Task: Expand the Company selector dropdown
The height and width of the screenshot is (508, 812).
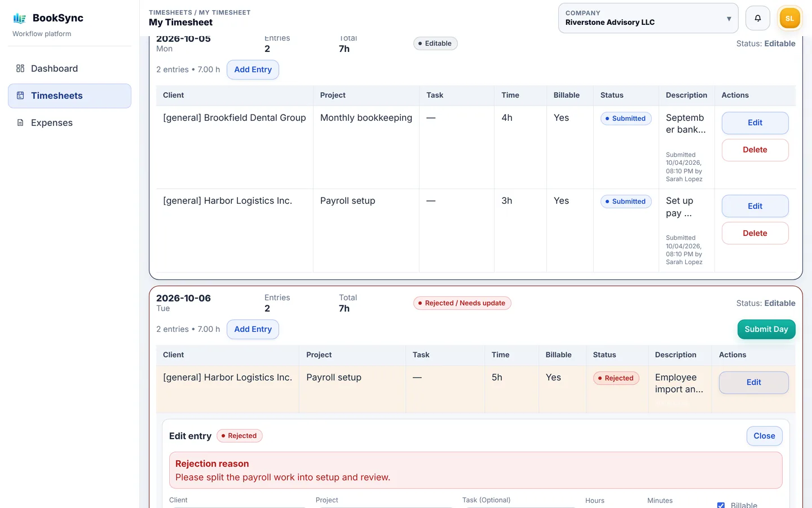Action: point(648,18)
